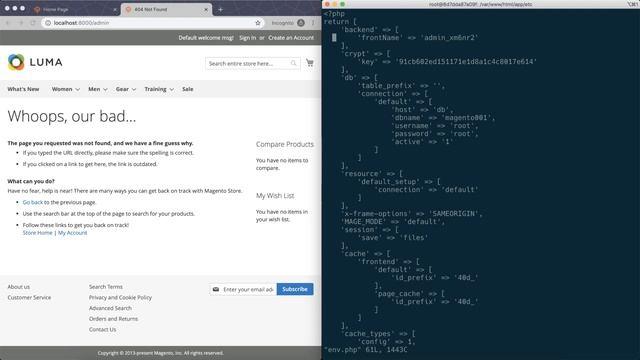Expand the Training menu
Image resolution: width=640 pixels, height=360 pixels.
tap(159, 89)
